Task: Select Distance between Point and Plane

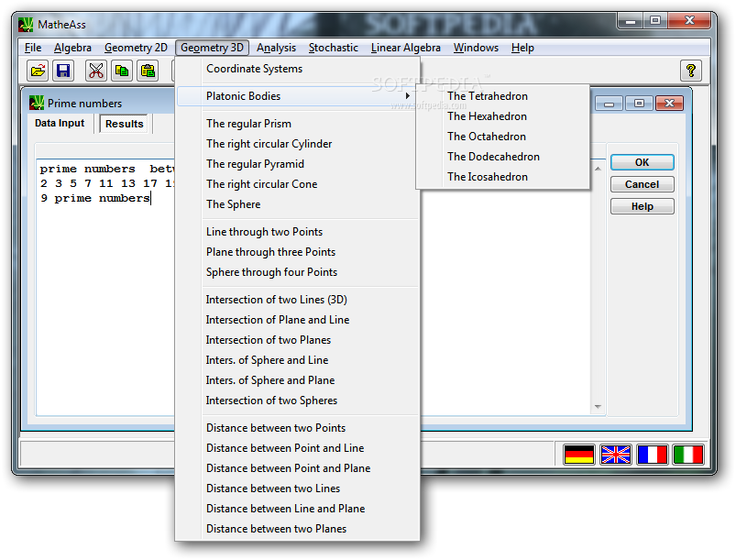Action: (298, 468)
